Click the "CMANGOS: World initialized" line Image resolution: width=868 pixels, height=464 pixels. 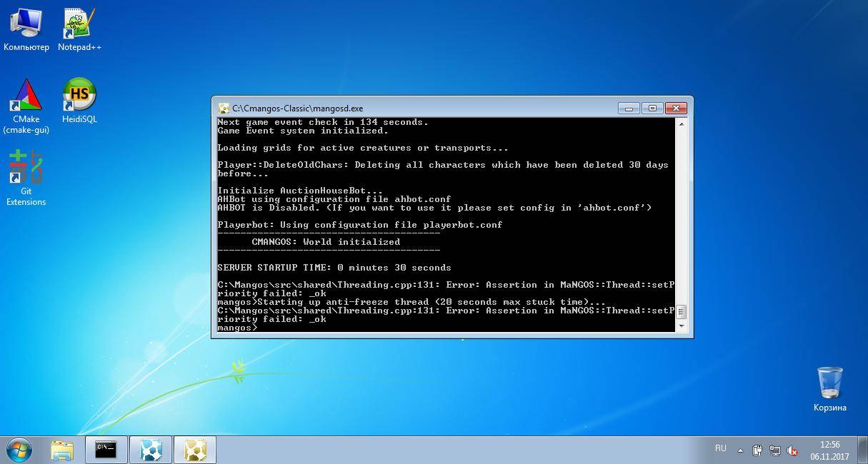coord(326,242)
